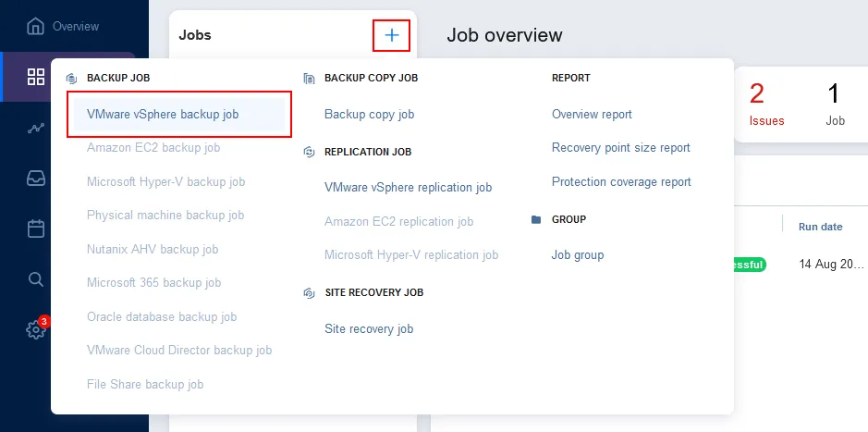Select VMware vSphere replication job
The width and height of the screenshot is (868, 432).
[408, 187]
